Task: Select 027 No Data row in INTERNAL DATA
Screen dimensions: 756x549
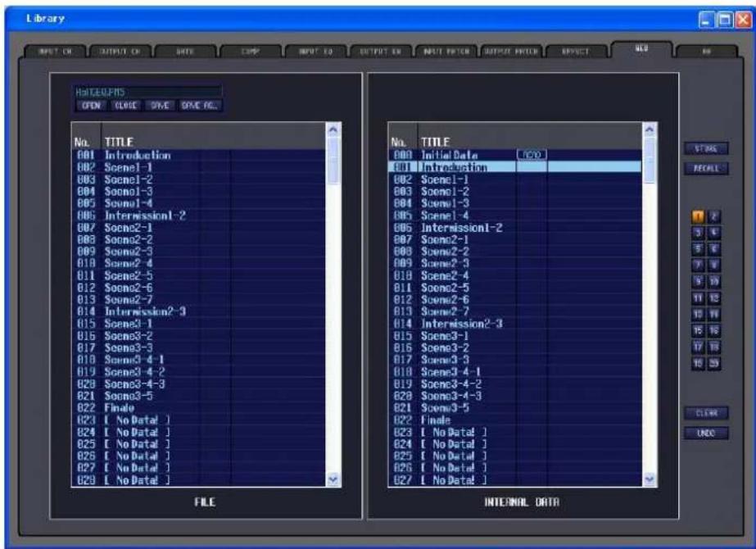Action: 515,480
